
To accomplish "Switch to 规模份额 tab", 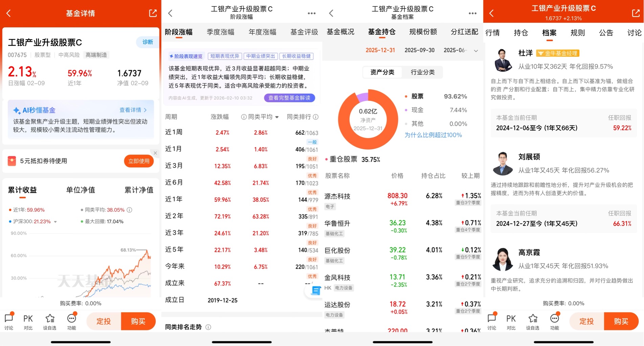I will pyautogui.click(x=423, y=32).
